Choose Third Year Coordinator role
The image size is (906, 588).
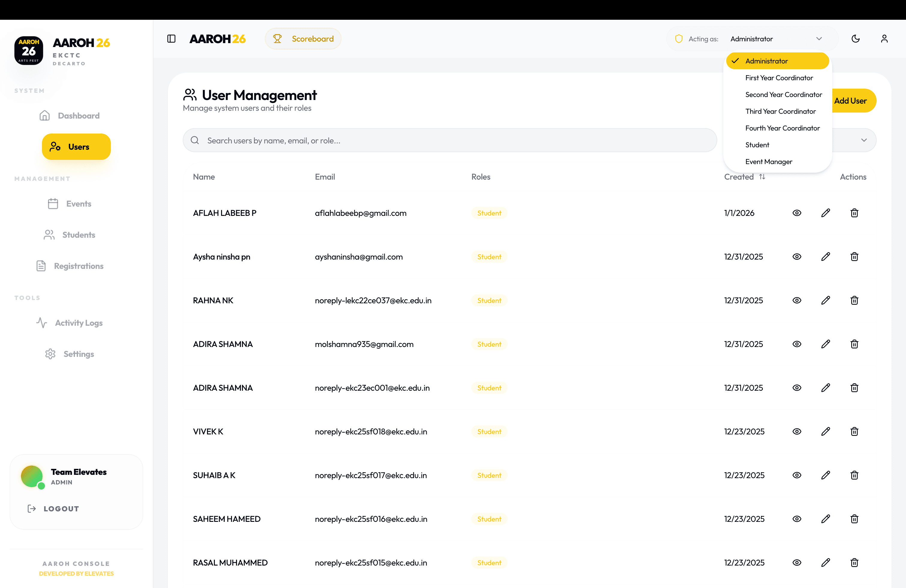(x=777, y=111)
